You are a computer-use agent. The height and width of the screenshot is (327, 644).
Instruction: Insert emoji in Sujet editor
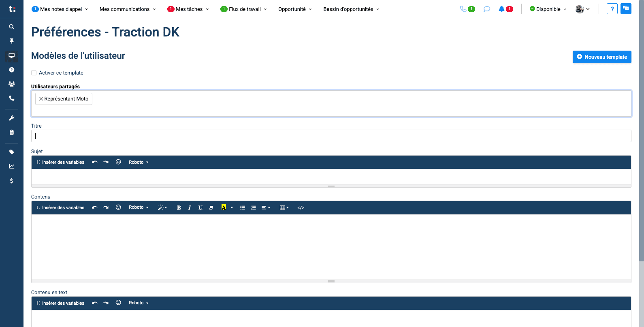(118, 162)
